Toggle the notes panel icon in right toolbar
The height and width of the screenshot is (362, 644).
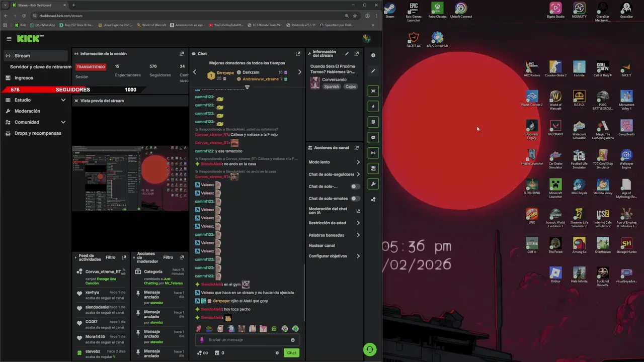(373, 122)
